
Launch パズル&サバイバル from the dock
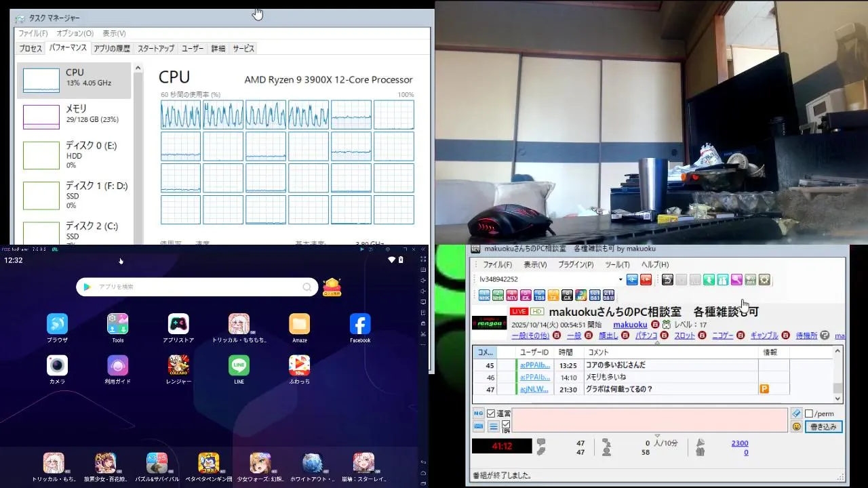click(x=157, y=463)
